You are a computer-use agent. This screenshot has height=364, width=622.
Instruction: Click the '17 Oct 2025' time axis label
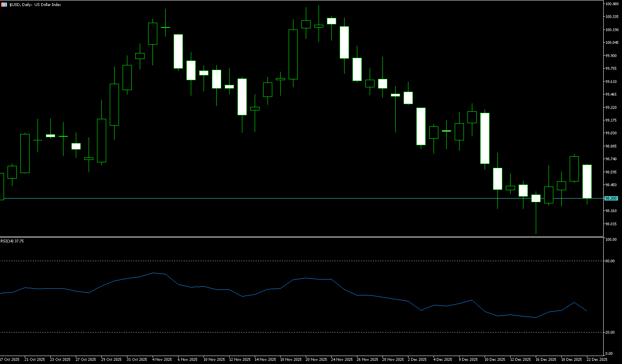[x=10, y=360]
